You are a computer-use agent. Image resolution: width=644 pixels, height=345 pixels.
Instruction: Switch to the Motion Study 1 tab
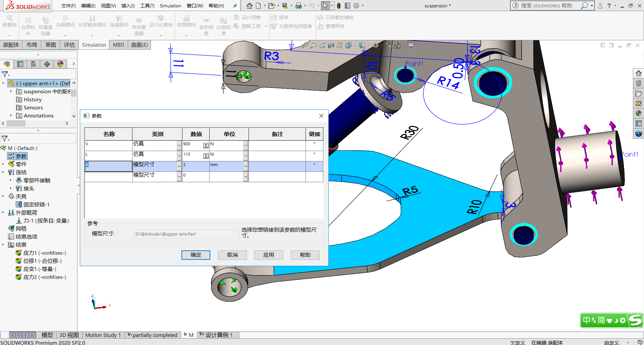(103, 335)
